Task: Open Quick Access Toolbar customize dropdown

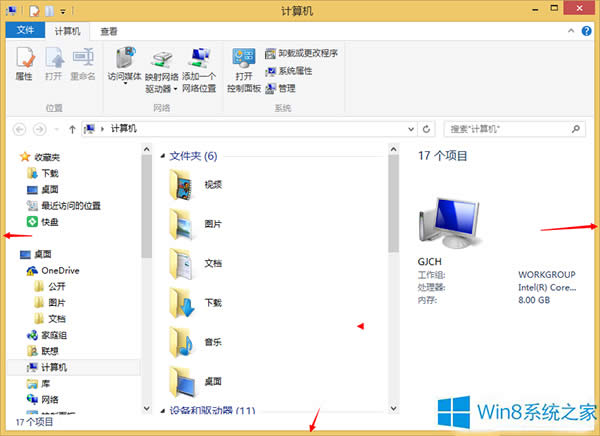Action: point(63,11)
